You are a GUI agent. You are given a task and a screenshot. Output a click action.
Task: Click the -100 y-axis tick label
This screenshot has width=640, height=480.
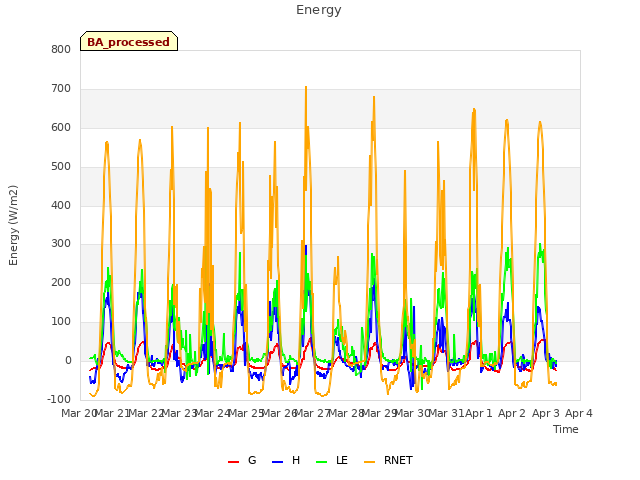tap(59, 399)
